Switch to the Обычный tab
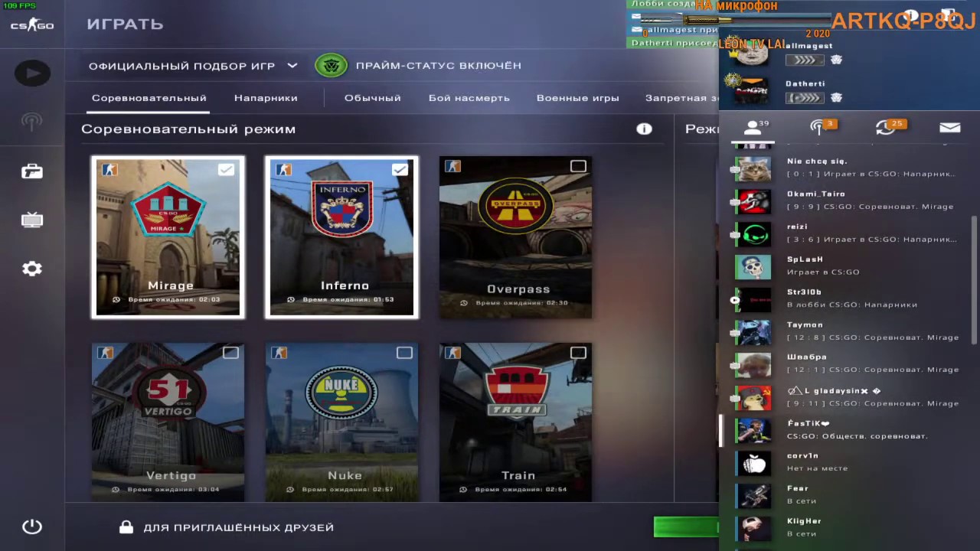This screenshot has width=980, height=551. coord(373,98)
